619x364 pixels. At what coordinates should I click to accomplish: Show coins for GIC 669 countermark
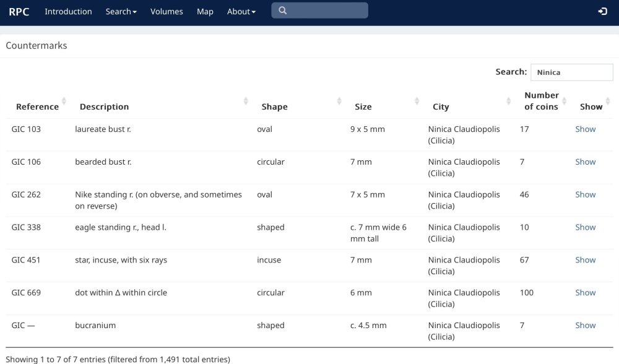click(x=585, y=293)
